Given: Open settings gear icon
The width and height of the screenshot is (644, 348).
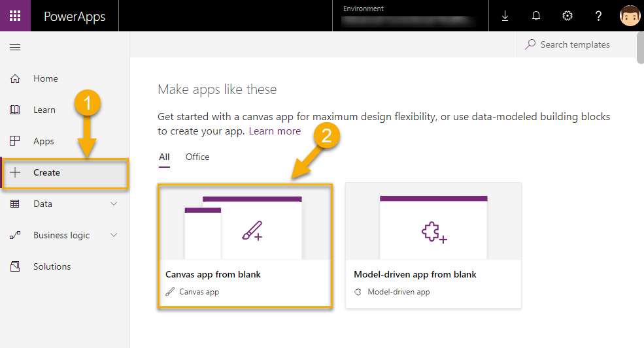Looking at the screenshot, I should coord(568,16).
